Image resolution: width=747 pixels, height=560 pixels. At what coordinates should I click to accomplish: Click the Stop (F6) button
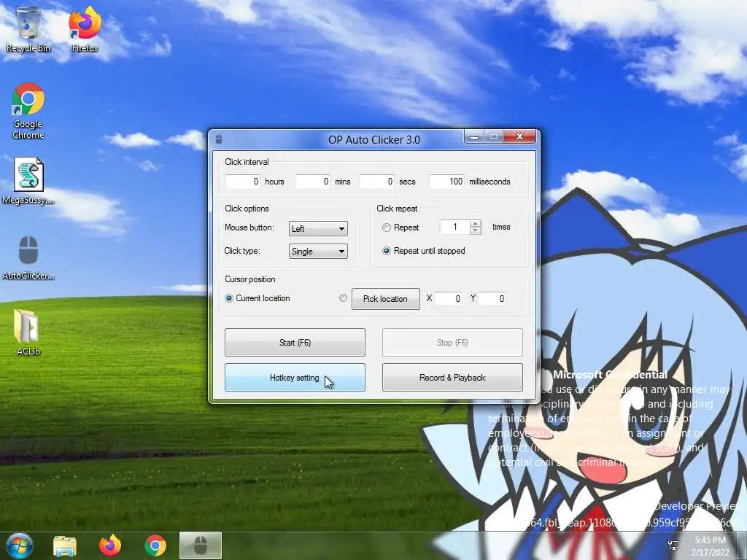pos(452,343)
